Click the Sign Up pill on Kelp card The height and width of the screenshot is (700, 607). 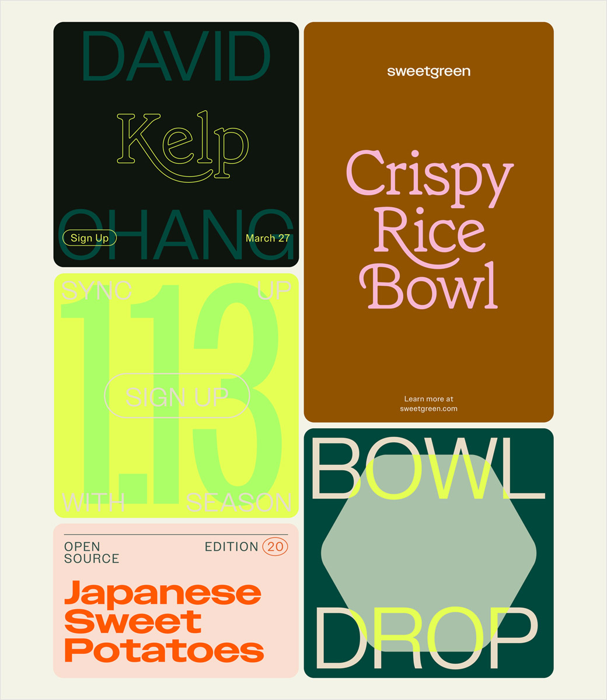[x=90, y=238]
